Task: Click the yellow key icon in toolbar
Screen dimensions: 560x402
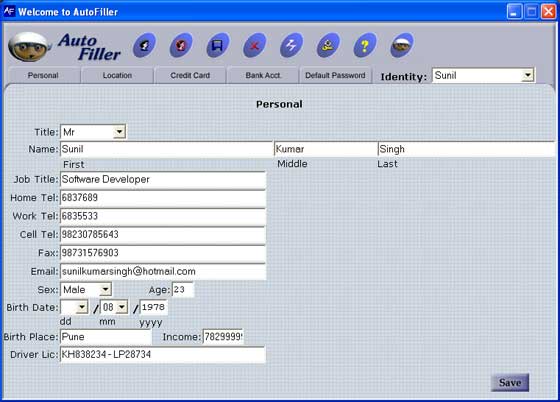Action: (x=328, y=45)
